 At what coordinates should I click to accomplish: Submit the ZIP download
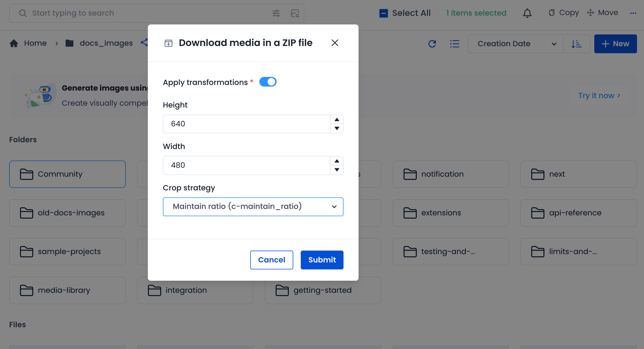point(322,260)
